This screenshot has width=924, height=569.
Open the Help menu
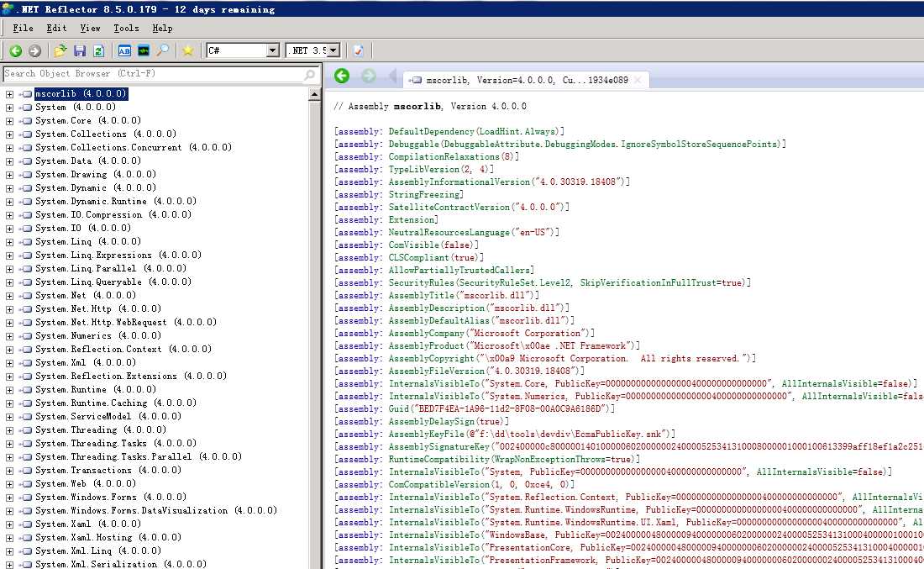(163, 29)
